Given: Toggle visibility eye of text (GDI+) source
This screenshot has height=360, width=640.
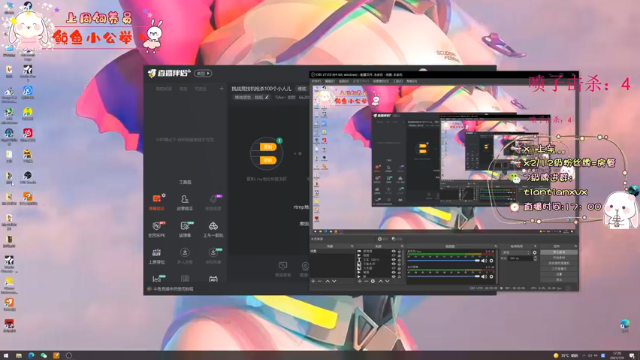Looking at the screenshot, I should point(394,260).
